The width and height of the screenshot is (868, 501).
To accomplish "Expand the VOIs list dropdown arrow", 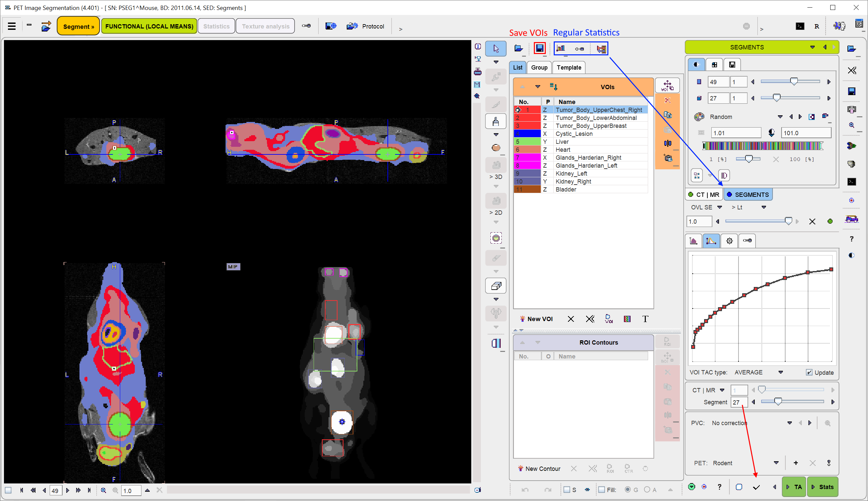I will 537,87.
